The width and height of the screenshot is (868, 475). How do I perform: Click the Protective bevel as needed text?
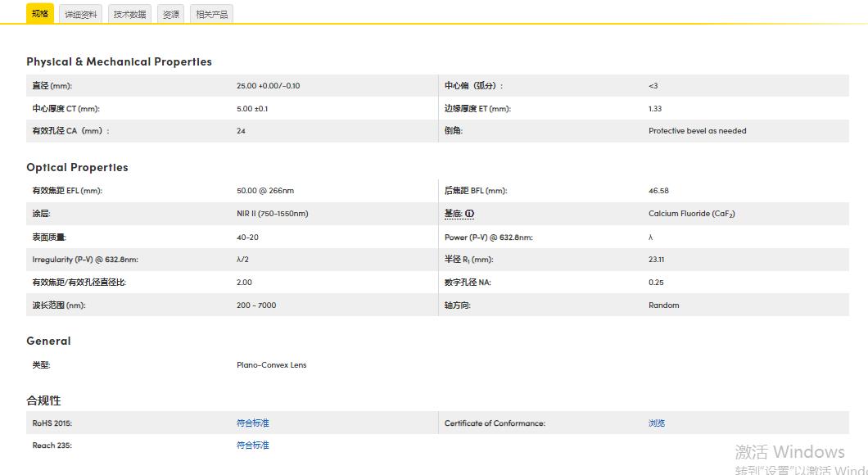697,131
